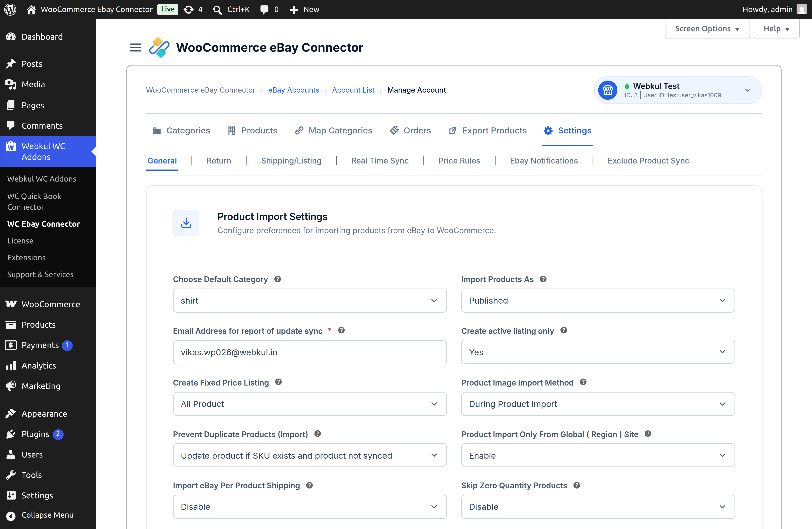812x529 pixels.
Task: Toggle the hamburger menu beside connector logo
Action: (136, 47)
